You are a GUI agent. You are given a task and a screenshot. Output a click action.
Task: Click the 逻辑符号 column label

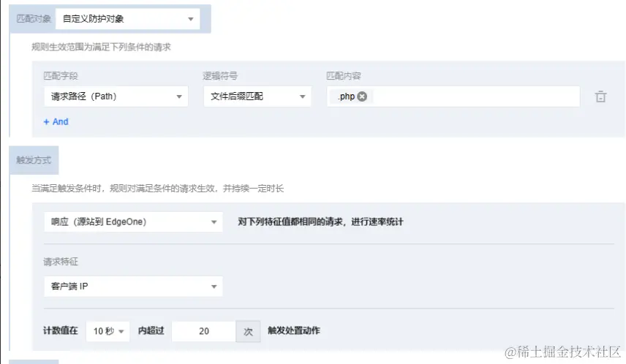coord(220,75)
